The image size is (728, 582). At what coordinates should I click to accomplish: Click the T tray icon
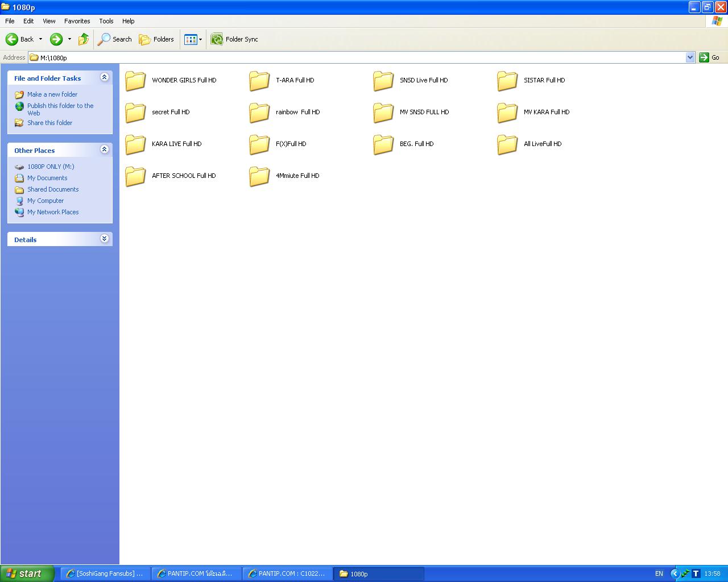[x=696, y=573]
